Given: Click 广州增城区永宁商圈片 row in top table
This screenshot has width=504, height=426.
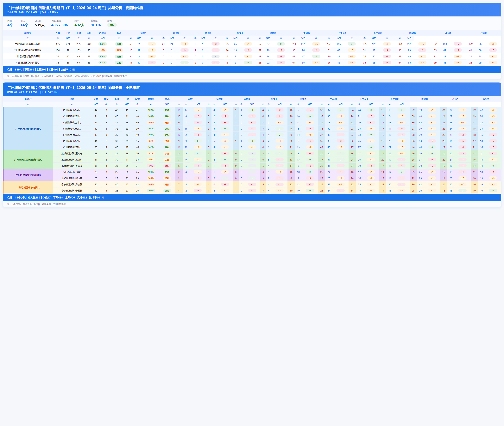Looking at the screenshot, I should click(252, 63).
